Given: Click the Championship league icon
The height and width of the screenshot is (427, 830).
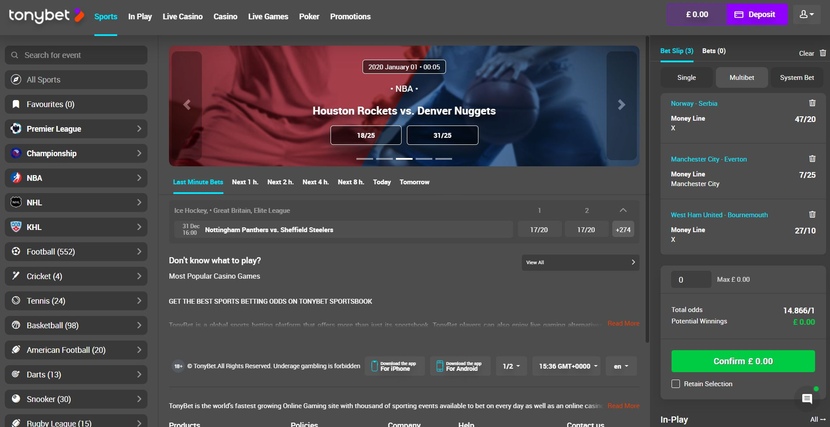Looking at the screenshot, I should click(x=16, y=153).
